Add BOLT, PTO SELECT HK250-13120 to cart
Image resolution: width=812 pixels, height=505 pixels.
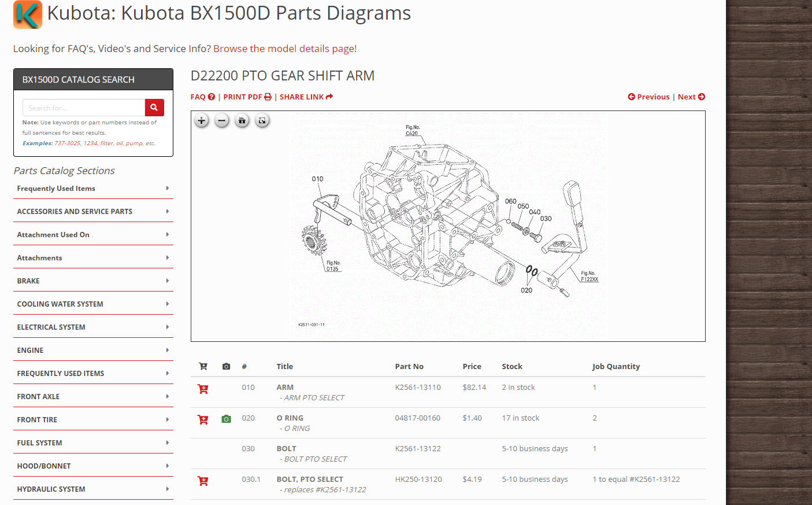pyautogui.click(x=203, y=481)
